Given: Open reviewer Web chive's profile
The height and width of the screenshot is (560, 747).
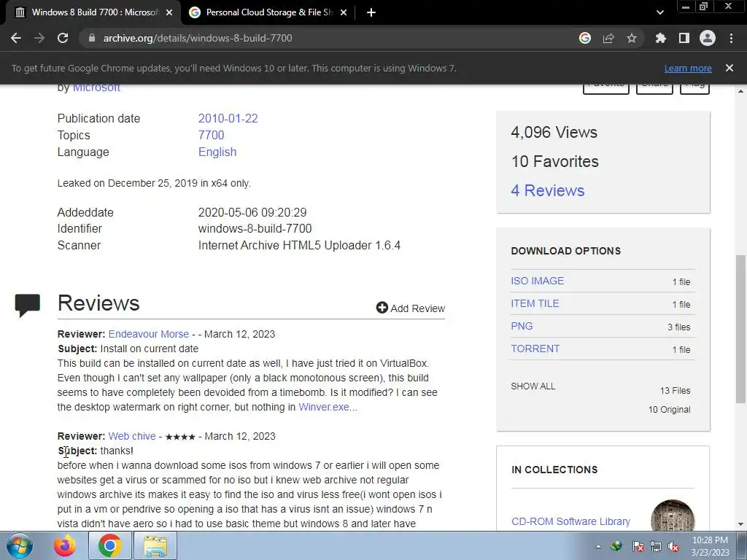Looking at the screenshot, I should click(132, 436).
